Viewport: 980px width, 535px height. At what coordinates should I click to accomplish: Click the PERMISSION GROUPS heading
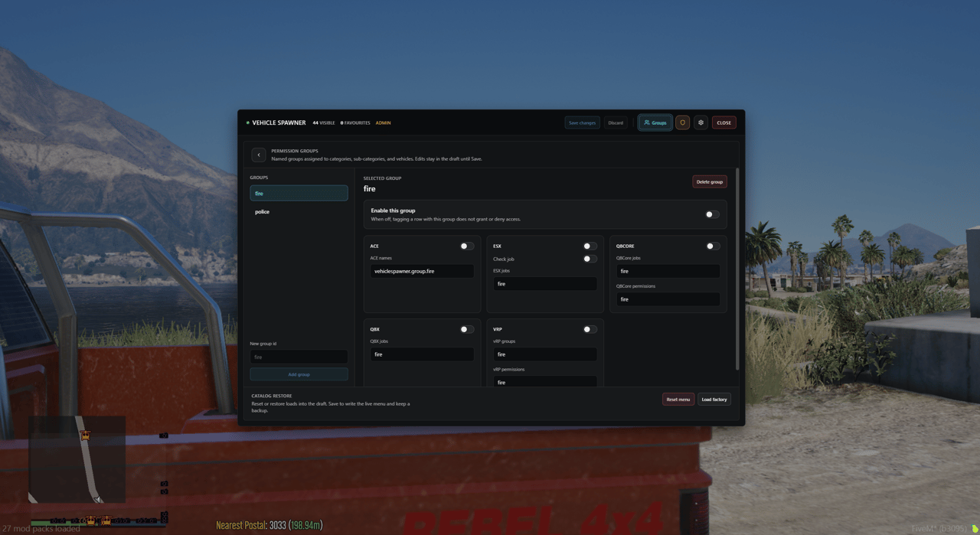(x=295, y=151)
